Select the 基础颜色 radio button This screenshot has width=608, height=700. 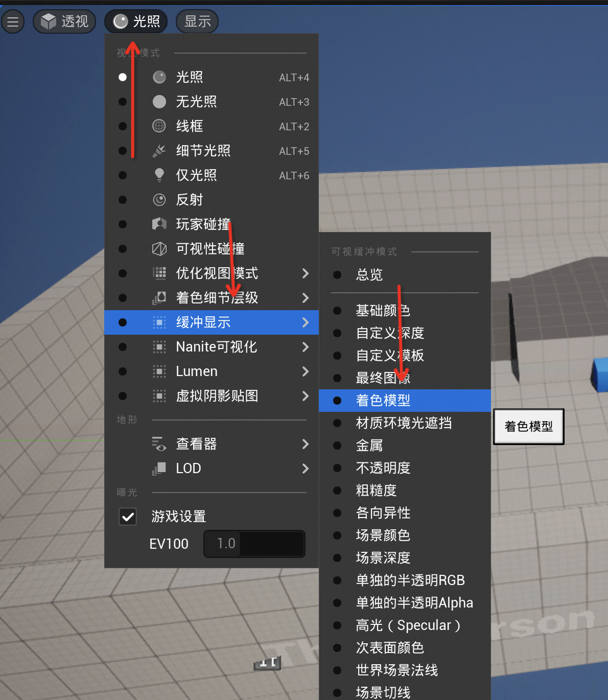[337, 311]
